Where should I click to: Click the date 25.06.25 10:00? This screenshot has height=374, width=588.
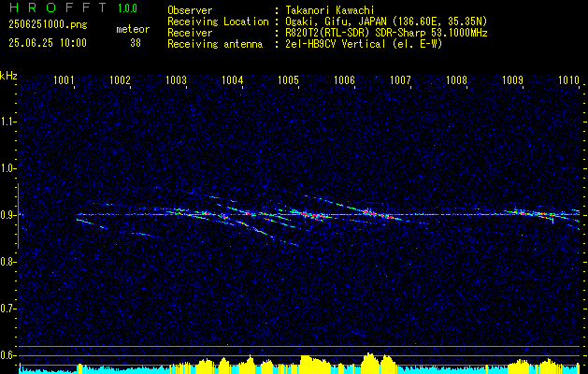(x=48, y=43)
